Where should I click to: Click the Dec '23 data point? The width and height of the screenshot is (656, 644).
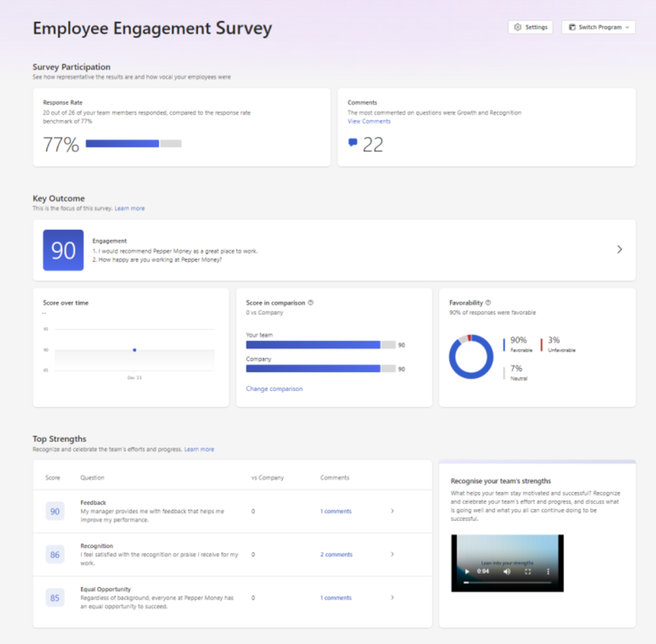pyautogui.click(x=135, y=350)
